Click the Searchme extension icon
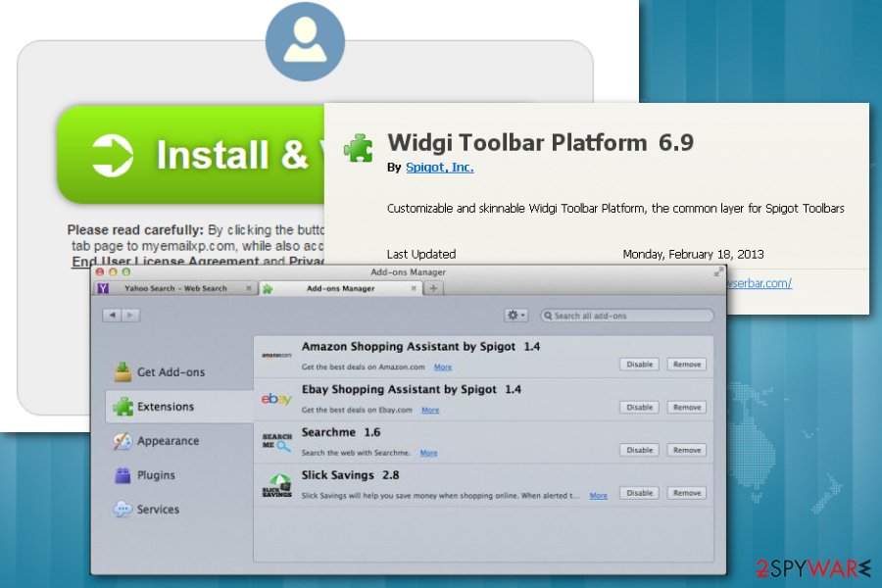882x588 pixels. [276, 442]
